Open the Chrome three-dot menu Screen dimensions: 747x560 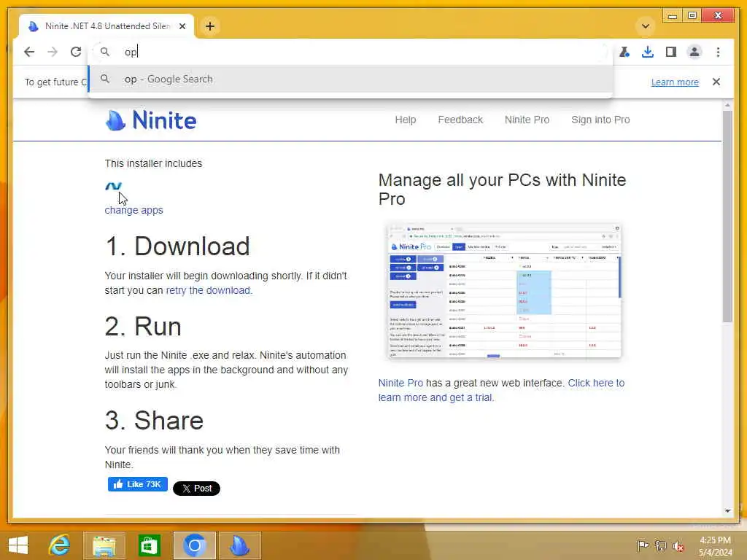tap(718, 52)
